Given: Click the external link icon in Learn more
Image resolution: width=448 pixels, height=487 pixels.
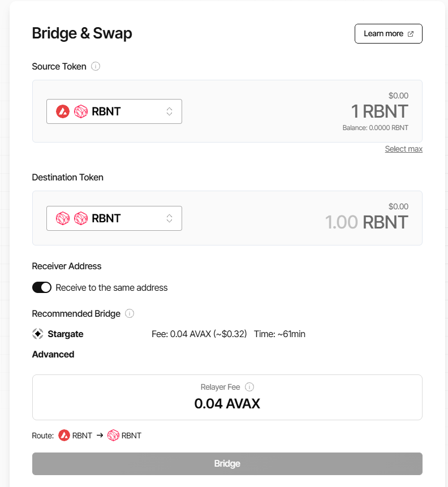Looking at the screenshot, I should [411, 34].
